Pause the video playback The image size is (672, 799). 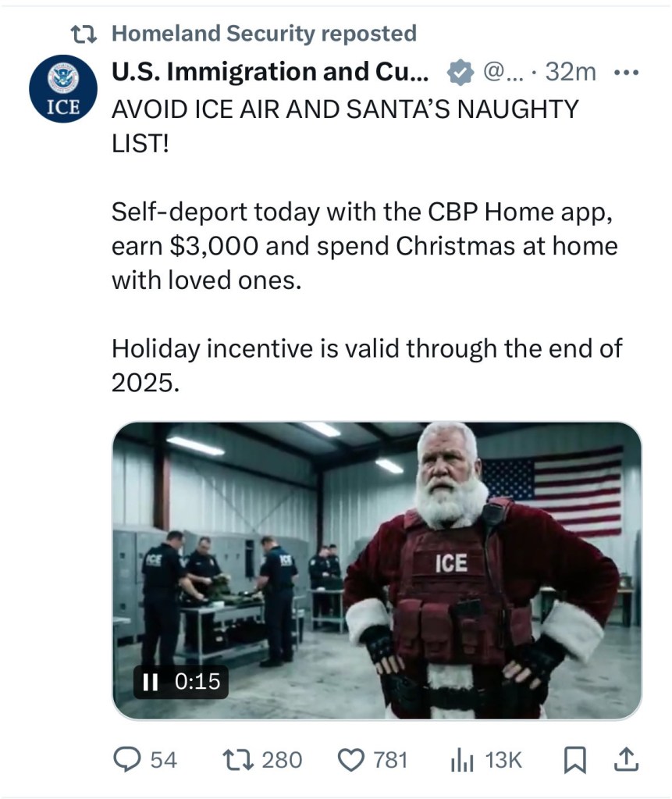(x=151, y=681)
